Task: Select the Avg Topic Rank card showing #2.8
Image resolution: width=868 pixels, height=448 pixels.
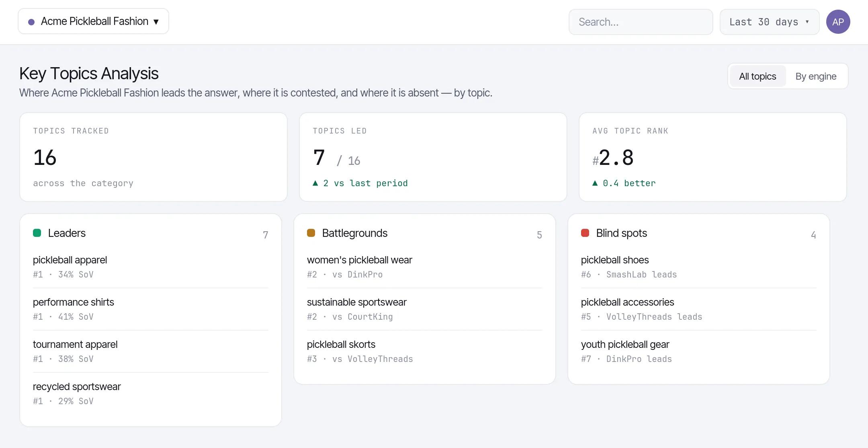Action: [713, 157]
